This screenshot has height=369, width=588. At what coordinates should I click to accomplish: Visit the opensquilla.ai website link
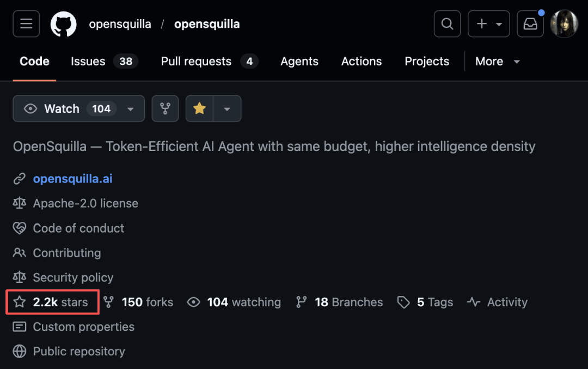tap(73, 179)
